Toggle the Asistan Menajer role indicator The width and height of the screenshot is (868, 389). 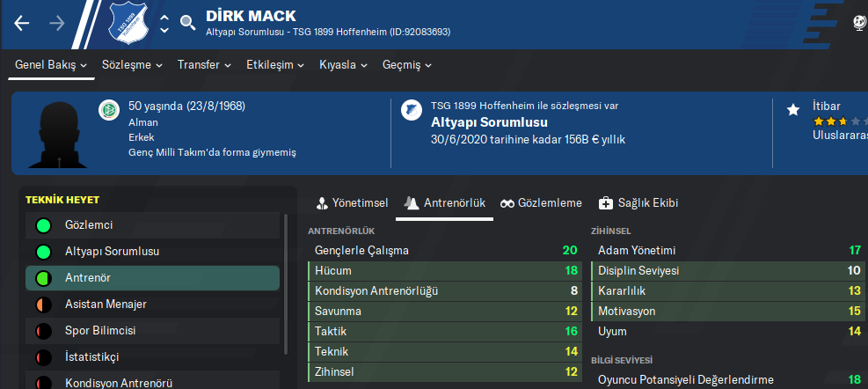[x=42, y=305]
